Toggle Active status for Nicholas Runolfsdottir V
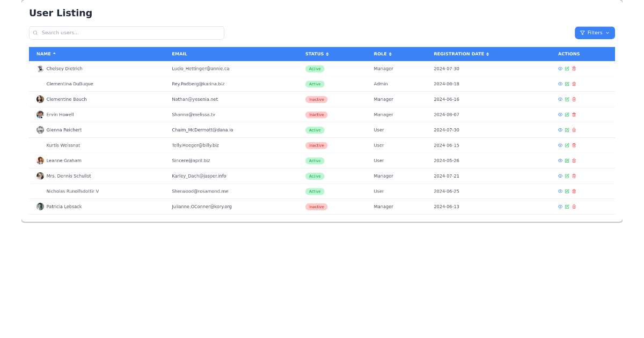 click(315, 191)
